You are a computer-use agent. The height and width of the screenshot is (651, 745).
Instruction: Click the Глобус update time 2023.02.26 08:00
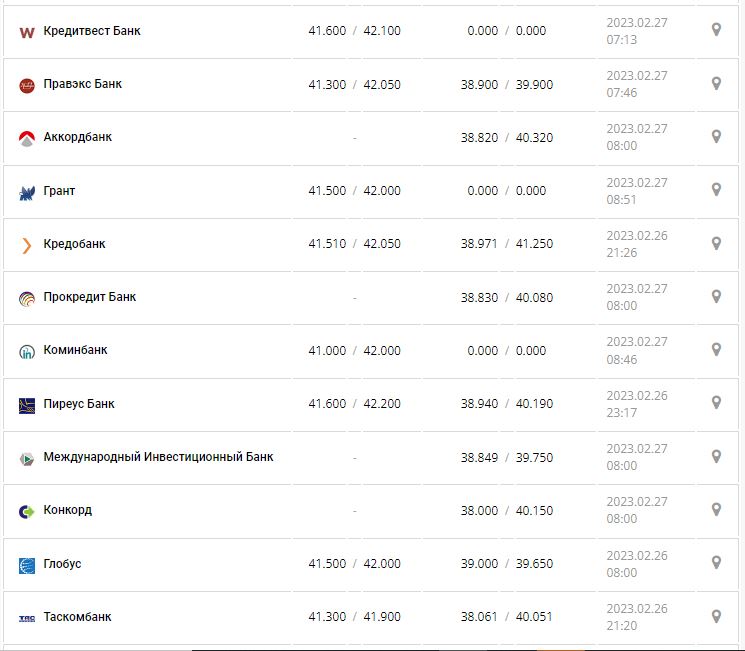point(636,564)
